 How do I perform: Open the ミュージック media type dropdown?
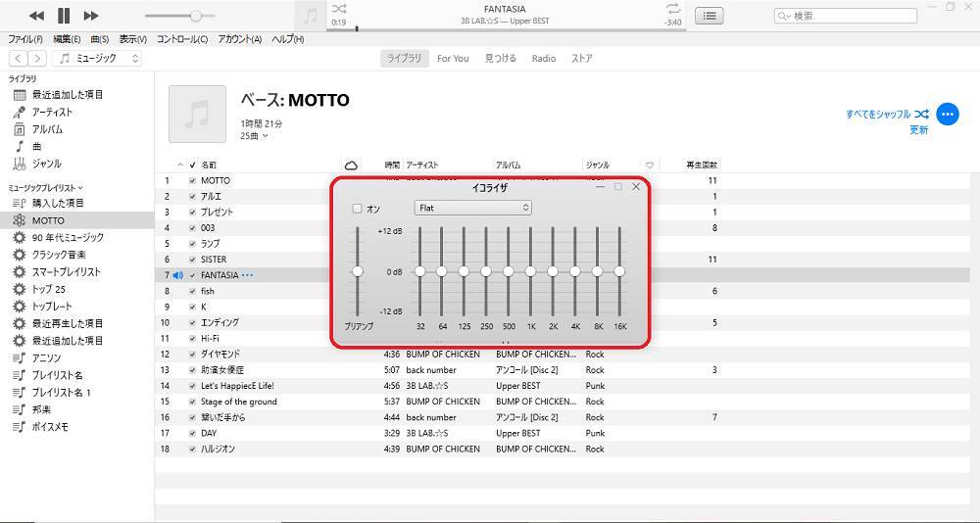click(97, 59)
